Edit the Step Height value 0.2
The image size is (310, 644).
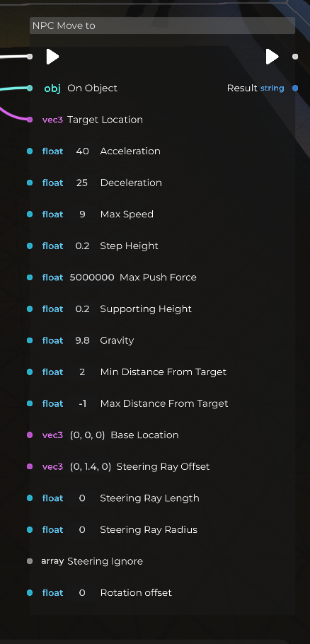82,246
